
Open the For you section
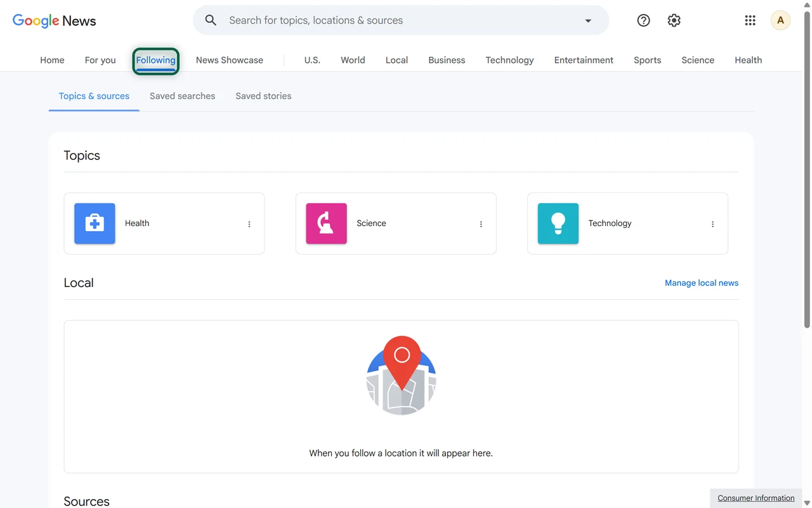tap(100, 60)
